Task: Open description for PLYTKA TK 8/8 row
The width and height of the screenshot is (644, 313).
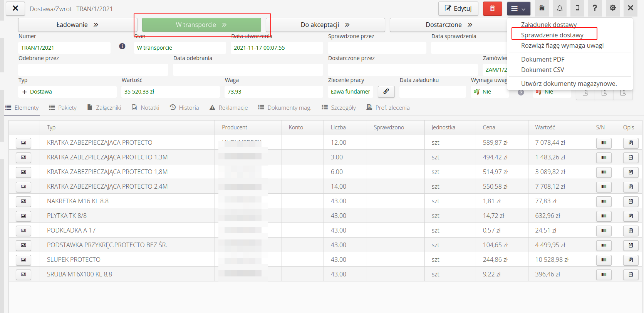Action: tap(631, 216)
